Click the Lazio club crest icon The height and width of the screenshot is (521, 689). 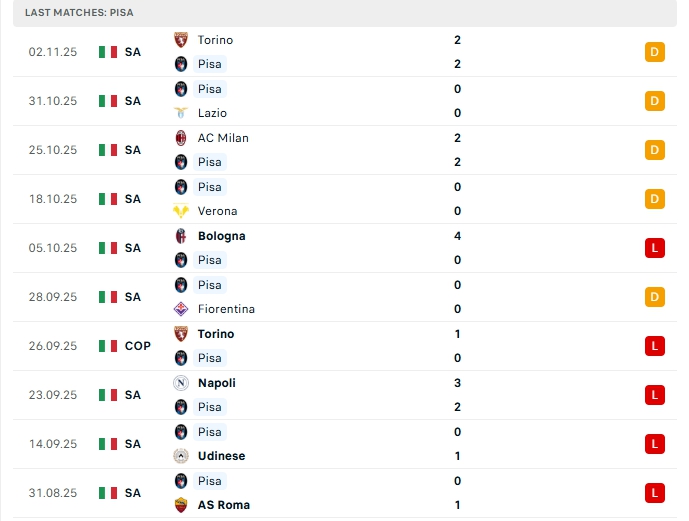(x=181, y=113)
